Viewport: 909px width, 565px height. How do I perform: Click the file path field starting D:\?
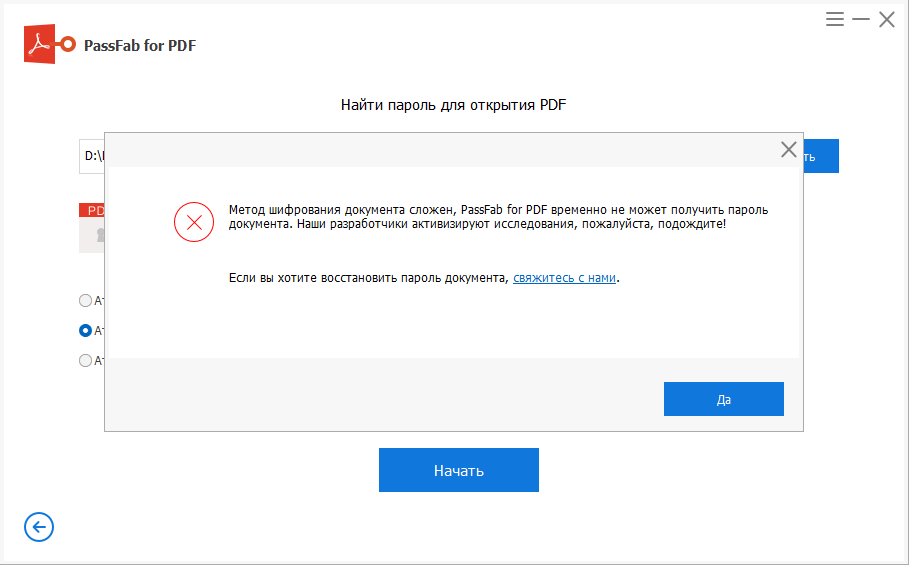point(93,156)
